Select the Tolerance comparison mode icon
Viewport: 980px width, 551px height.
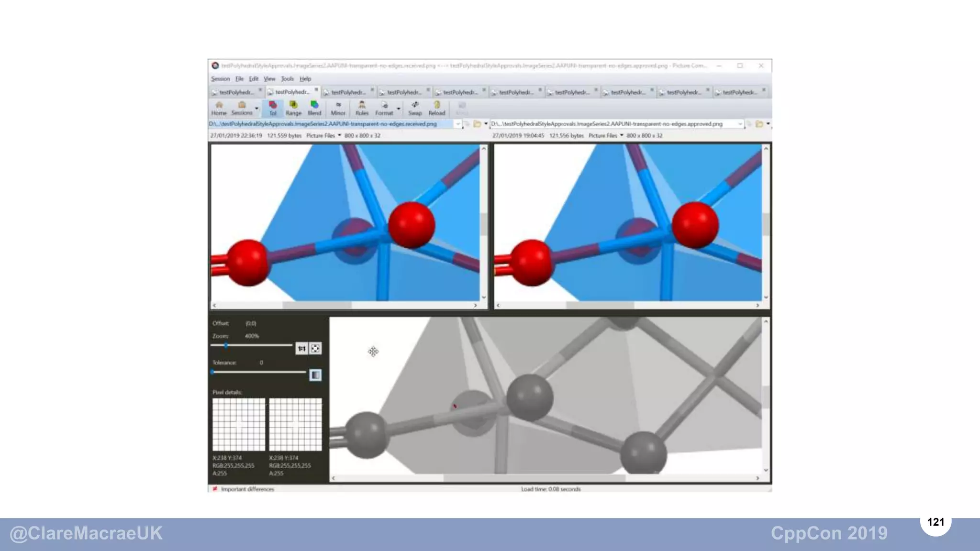(273, 108)
